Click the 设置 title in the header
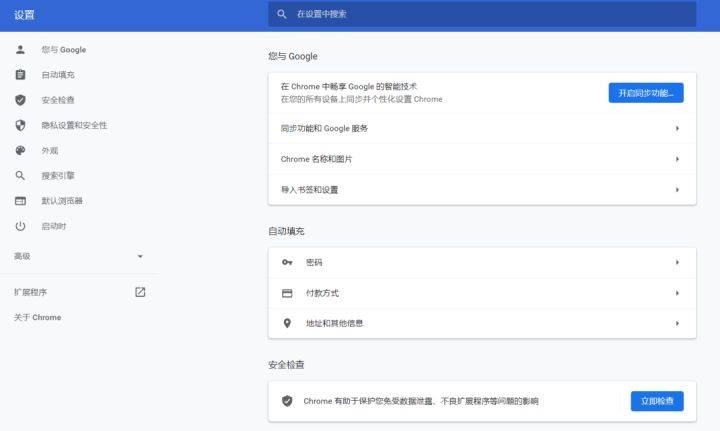The height and width of the screenshot is (431, 720). pyautogui.click(x=24, y=15)
